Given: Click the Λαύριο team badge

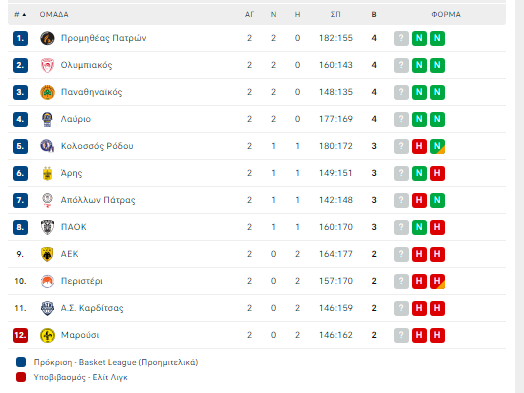Looking at the screenshot, I should coord(47,119).
